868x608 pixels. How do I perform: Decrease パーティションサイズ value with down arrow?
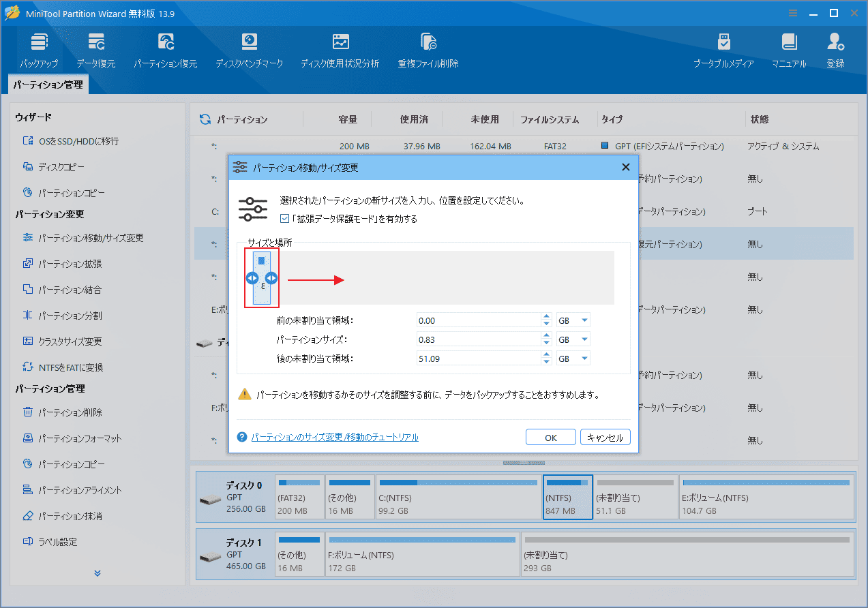coord(546,343)
